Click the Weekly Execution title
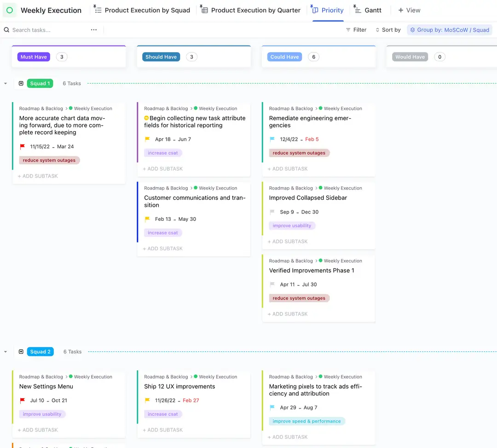The image size is (497, 448). pos(51,10)
